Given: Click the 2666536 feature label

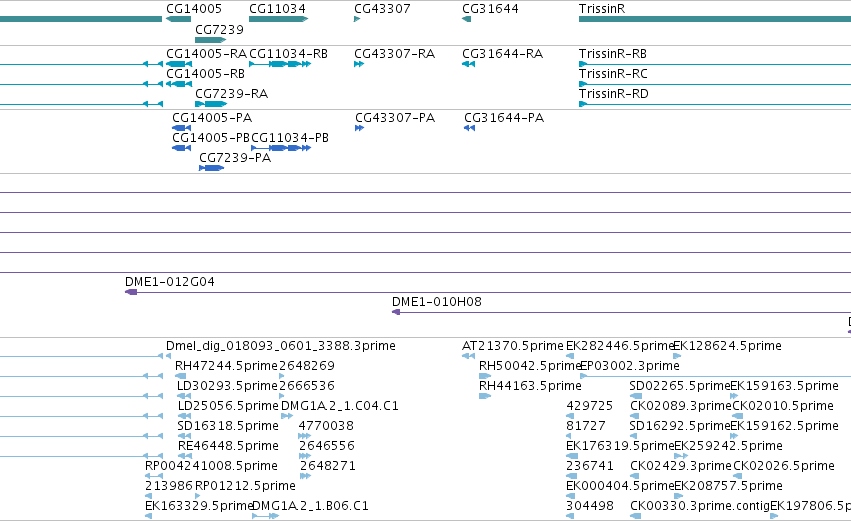Looking at the screenshot, I should tap(307, 386).
